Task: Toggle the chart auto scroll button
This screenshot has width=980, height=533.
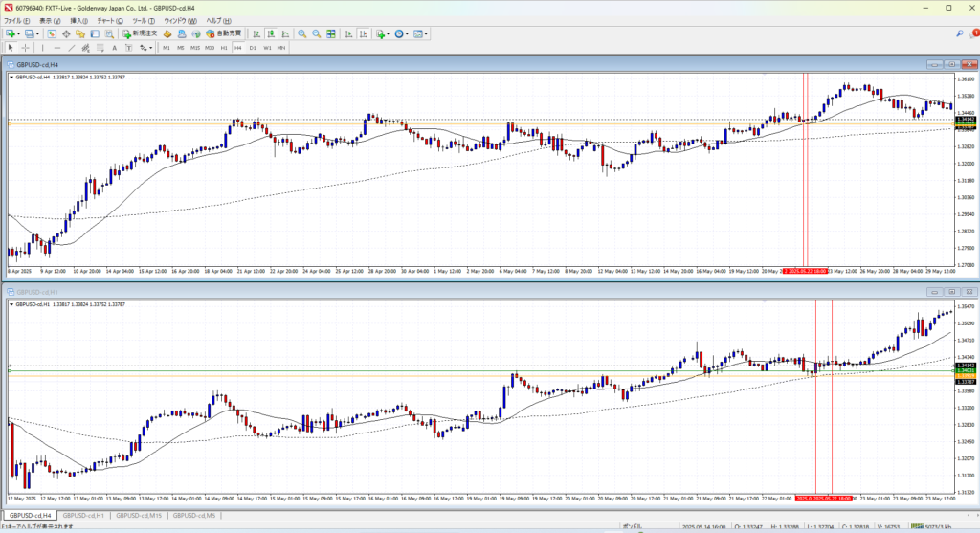Action: pyautogui.click(x=347, y=33)
